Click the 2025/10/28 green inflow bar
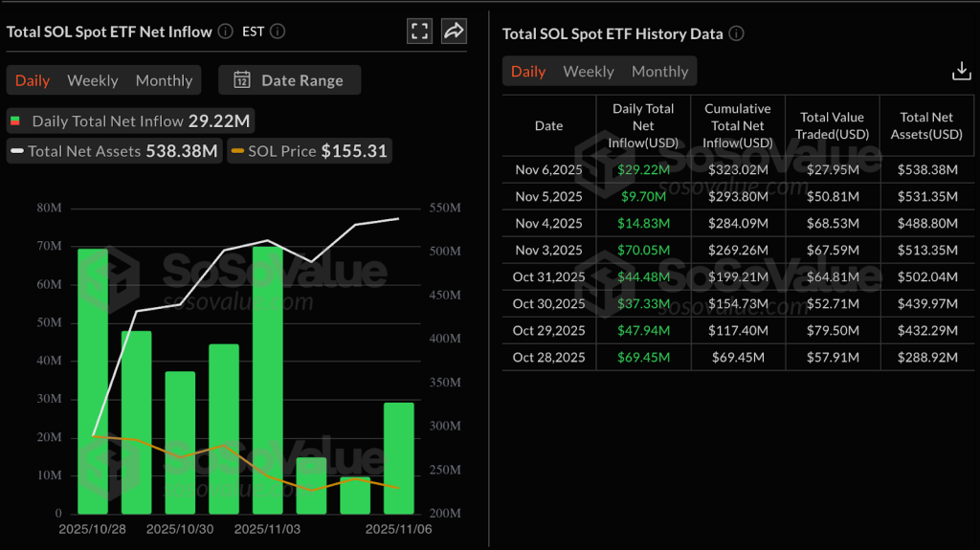980x550 pixels. (93, 382)
